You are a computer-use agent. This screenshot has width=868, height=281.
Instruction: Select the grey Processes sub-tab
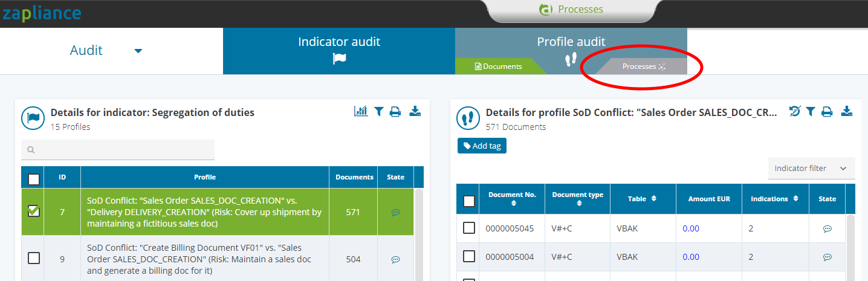(x=643, y=66)
